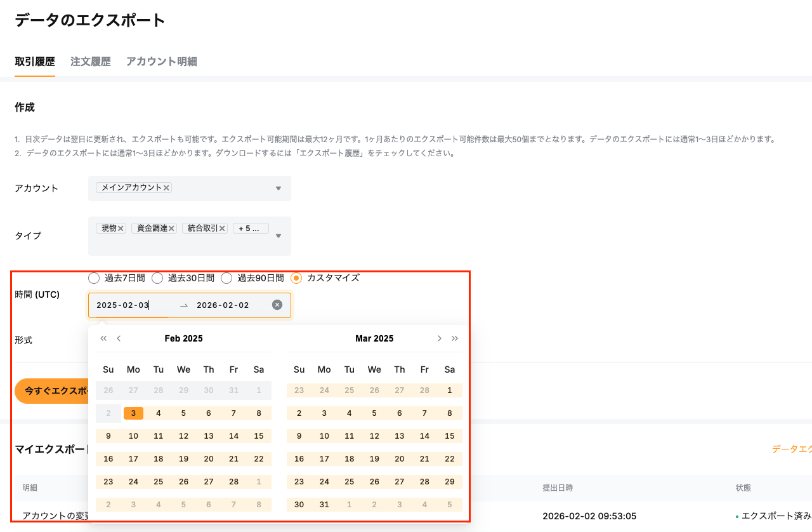Click next year double-arrow in calendar
Screen dimensions: 812x532
[x=455, y=338]
